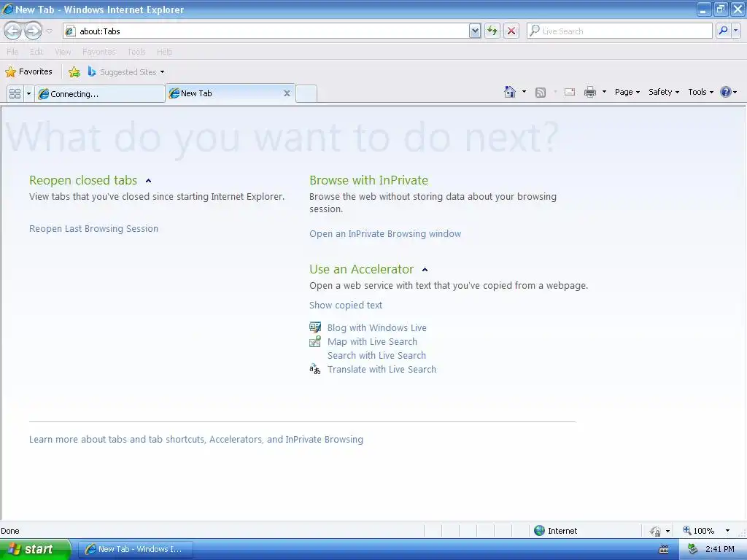Open the zoom level dropdown arrow

click(x=727, y=531)
